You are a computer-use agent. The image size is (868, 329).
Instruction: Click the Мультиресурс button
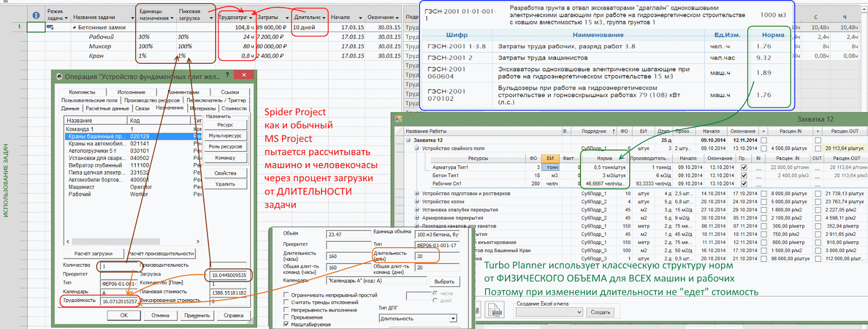[x=225, y=136]
